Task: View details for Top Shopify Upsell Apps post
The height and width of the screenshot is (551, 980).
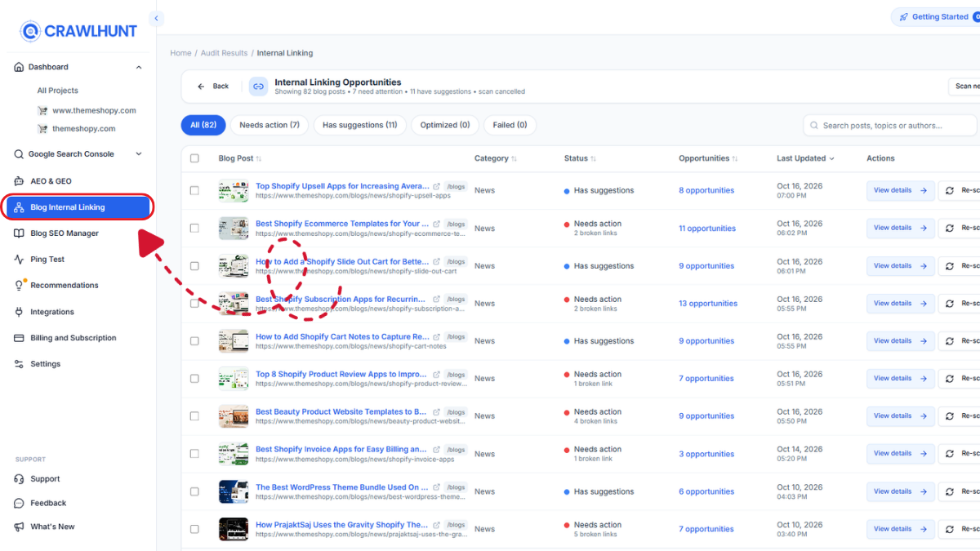Action: pyautogui.click(x=901, y=190)
